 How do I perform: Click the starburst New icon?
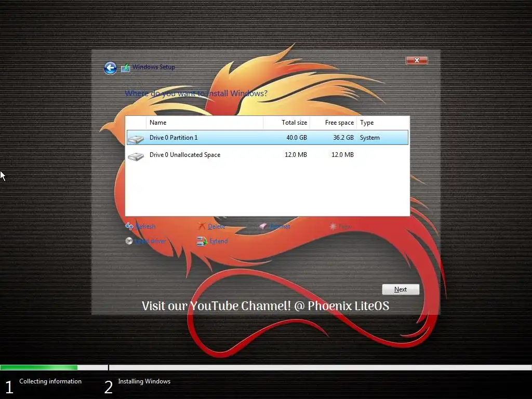[333, 227]
